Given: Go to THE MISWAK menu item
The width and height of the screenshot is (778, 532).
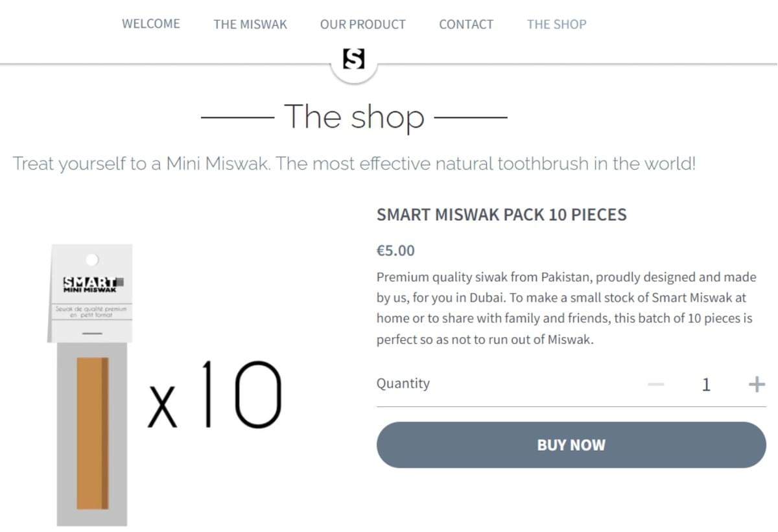Looking at the screenshot, I should [250, 25].
